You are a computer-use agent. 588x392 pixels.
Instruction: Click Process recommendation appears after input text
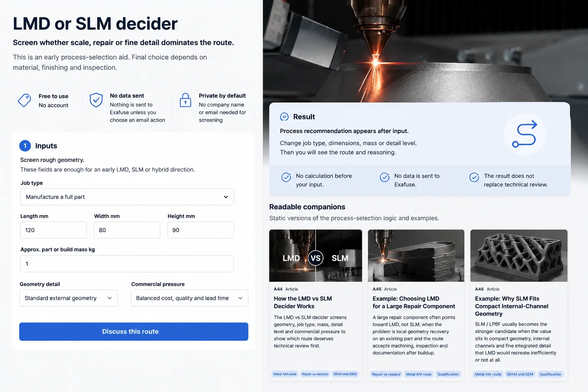(344, 131)
